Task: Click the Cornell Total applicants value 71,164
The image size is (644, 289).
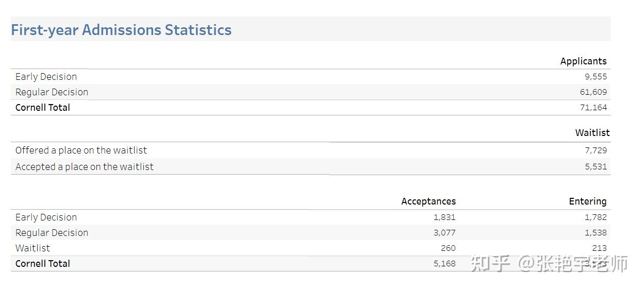Action: point(593,107)
